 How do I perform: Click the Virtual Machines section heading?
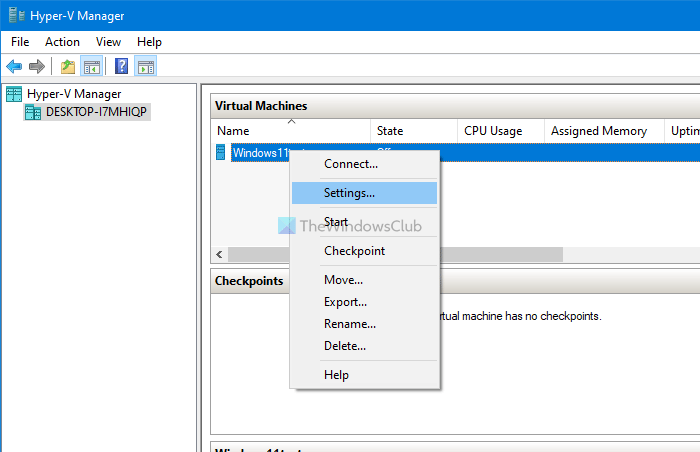click(261, 106)
